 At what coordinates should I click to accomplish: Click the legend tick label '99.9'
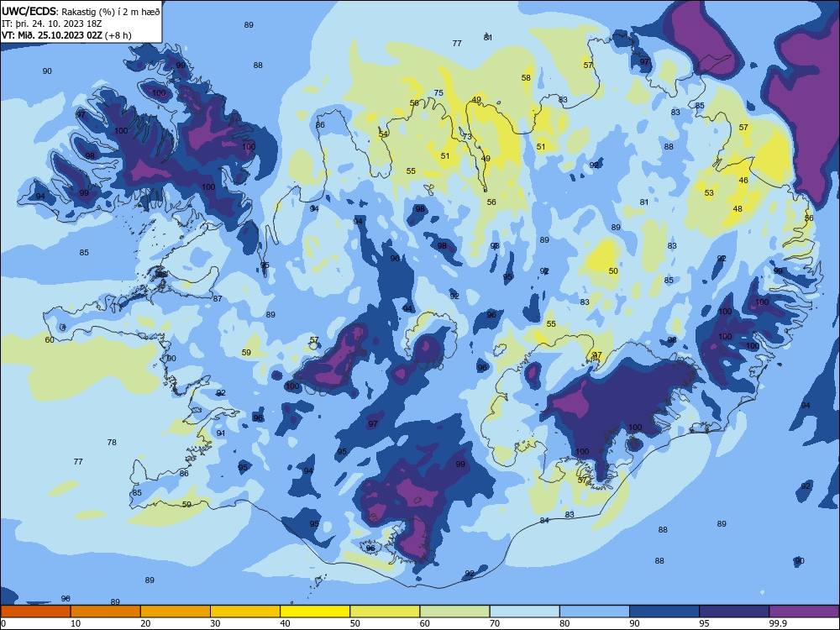[776, 623]
